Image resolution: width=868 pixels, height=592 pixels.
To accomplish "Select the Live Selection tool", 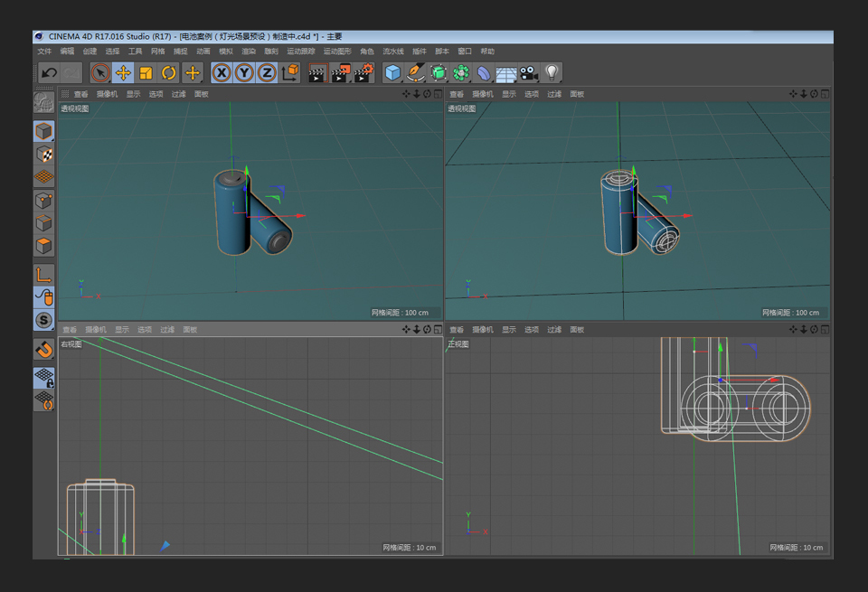I will 99,73.
